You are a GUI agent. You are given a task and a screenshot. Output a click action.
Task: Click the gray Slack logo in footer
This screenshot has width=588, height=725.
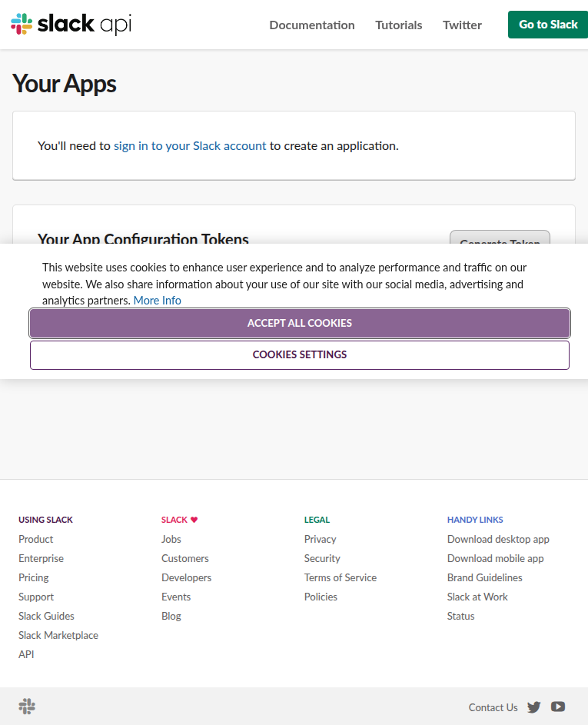(x=27, y=707)
